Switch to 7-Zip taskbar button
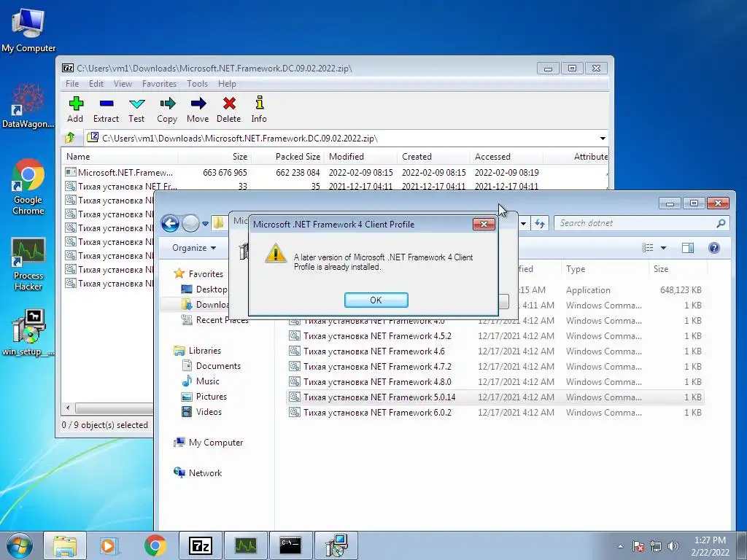This screenshot has height=560, width=747. tap(200, 545)
